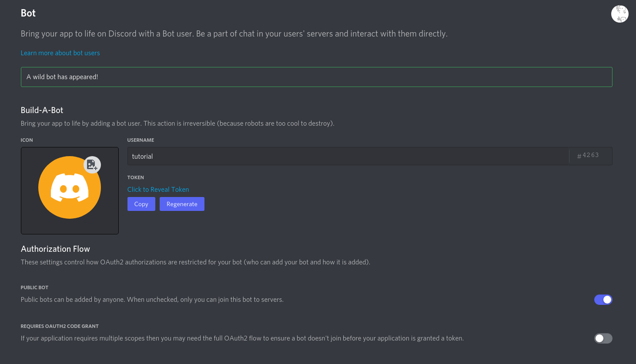The image size is (636, 364).
Task: Open the user avatar menu at top right
Action: (x=619, y=14)
